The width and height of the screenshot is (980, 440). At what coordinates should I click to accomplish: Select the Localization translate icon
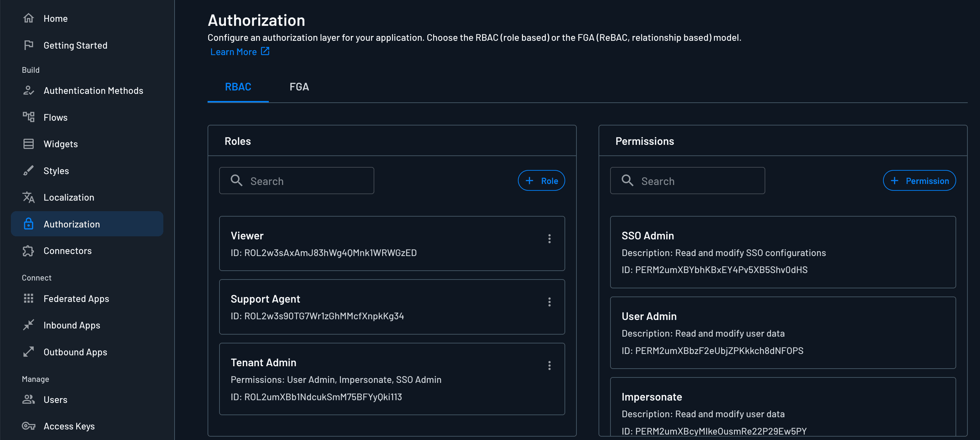pyautogui.click(x=29, y=197)
